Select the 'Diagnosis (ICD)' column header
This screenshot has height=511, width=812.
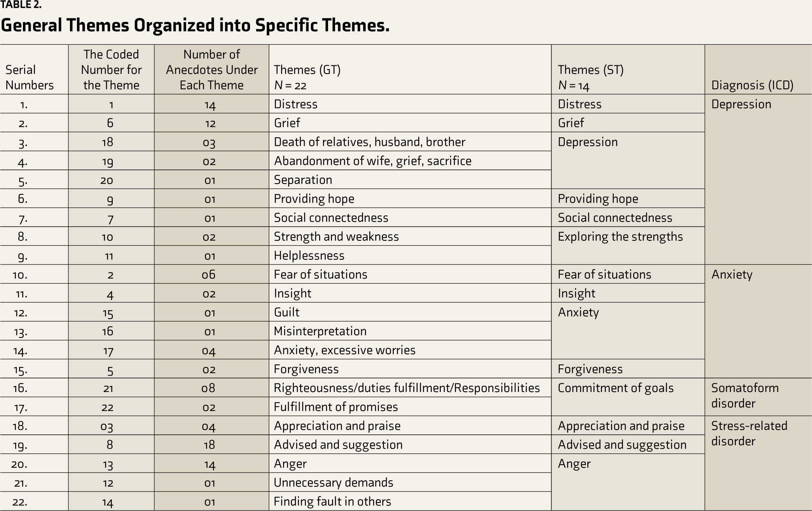pos(752,85)
